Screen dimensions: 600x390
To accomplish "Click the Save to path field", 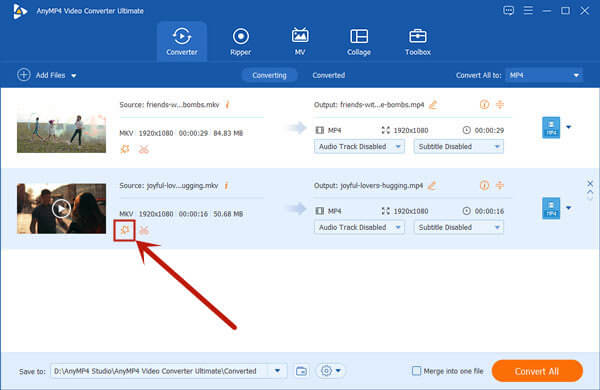I will click(160, 371).
